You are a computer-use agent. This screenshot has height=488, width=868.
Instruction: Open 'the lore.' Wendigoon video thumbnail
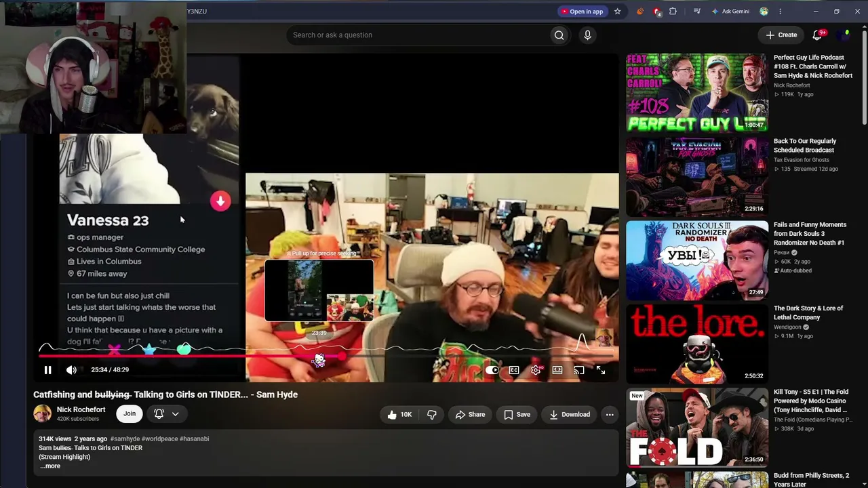(697, 343)
